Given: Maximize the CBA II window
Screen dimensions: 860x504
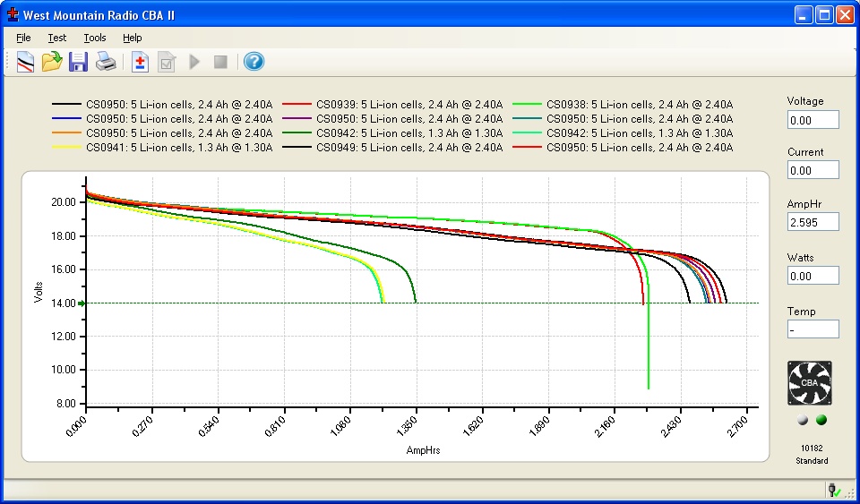Looking at the screenshot, I should (x=824, y=15).
